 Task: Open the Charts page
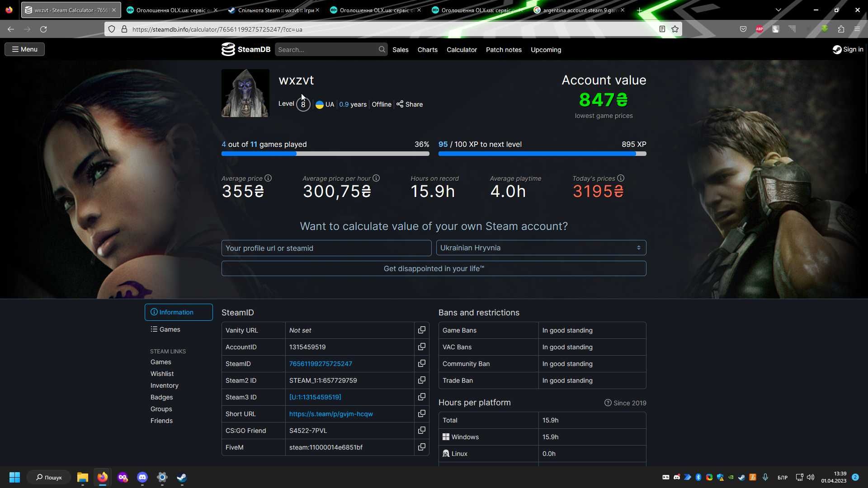tap(427, 50)
